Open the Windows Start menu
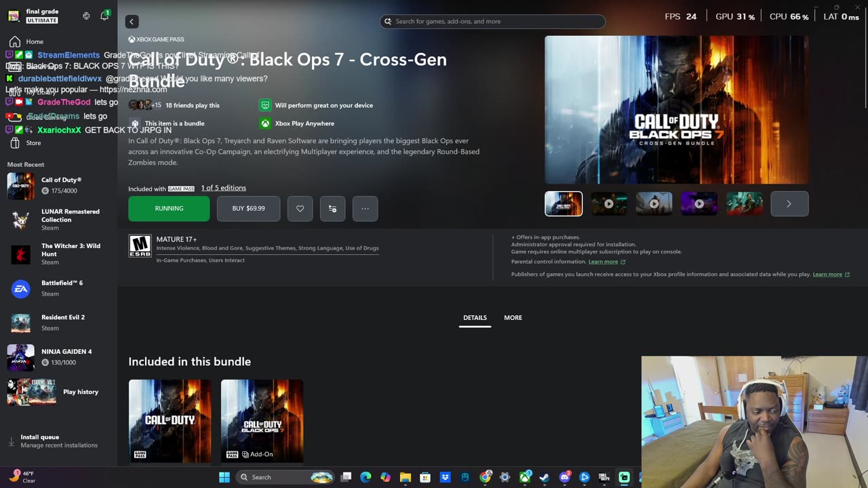Viewport: 868px width, 488px height. pyautogui.click(x=224, y=477)
